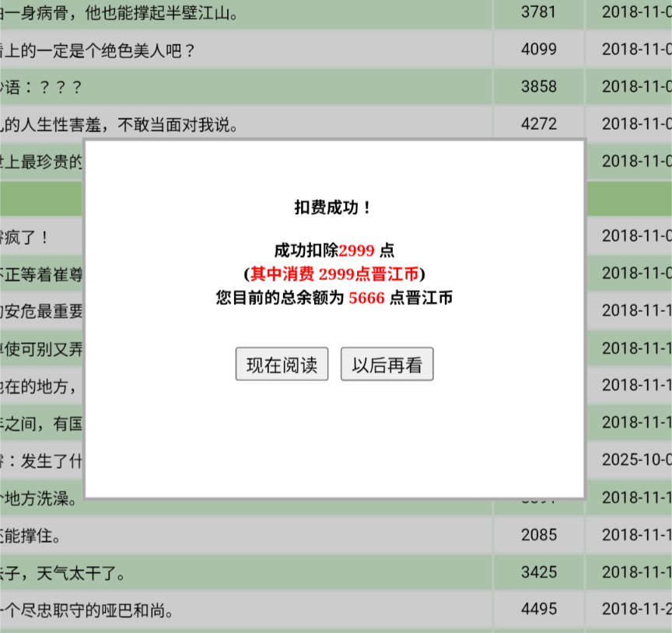Open chapter 子，天气太干了。
672x633 pixels.
tap(62, 572)
